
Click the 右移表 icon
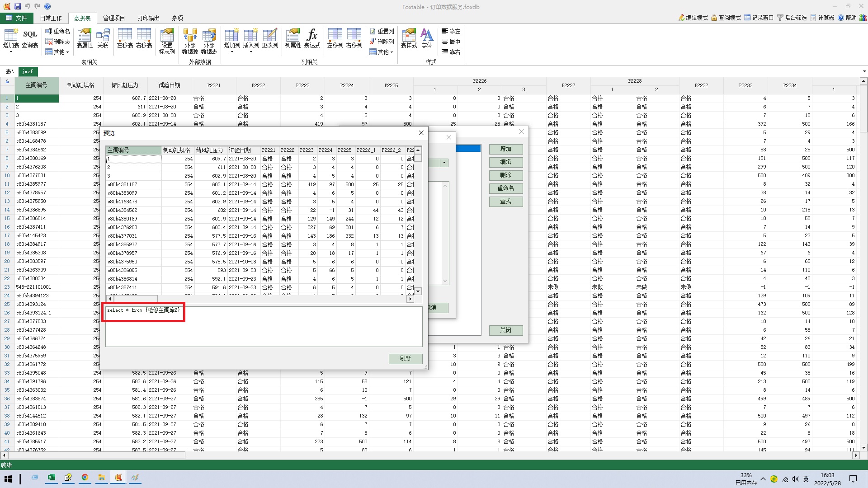pos(144,38)
